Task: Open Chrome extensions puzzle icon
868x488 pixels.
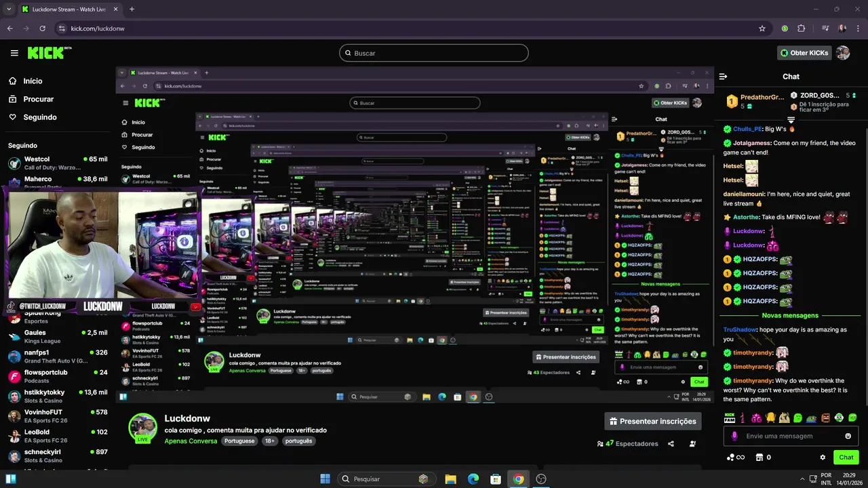Action: (802, 28)
